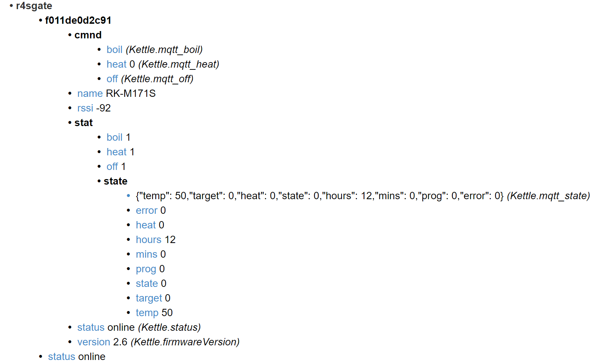Click the hours link showing 12

coord(148,240)
